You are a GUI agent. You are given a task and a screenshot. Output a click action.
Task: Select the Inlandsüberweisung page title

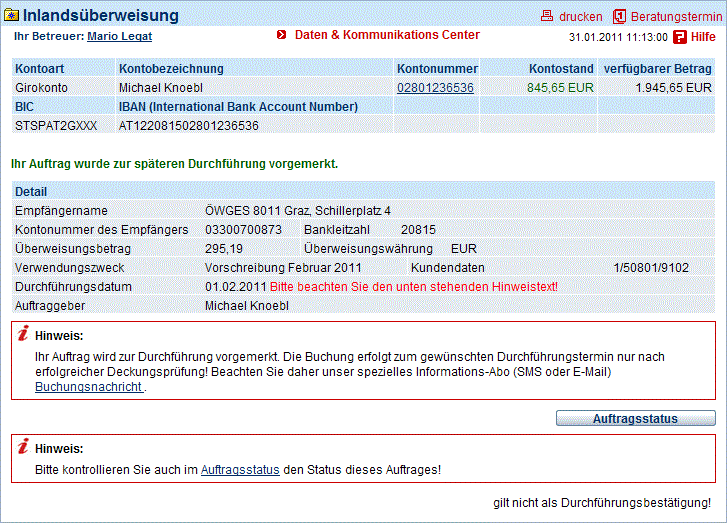tap(101, 15)
